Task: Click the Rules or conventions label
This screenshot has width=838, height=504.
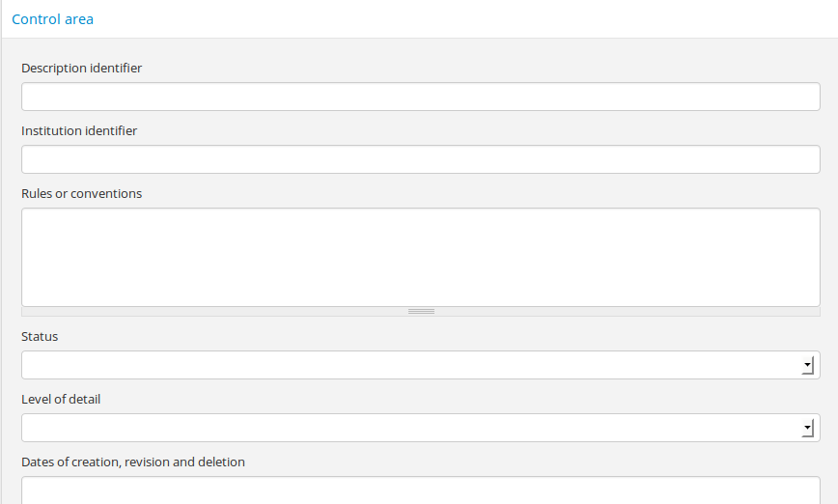Action: (x=82, y=193)
